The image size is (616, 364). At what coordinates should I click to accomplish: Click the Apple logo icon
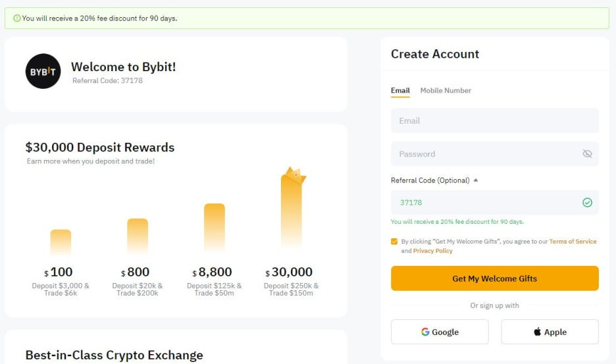(x=538, y=332)
